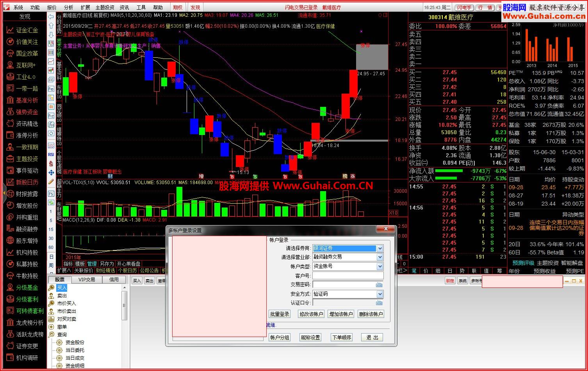588x371 pixels.
Task: Open 证金汇金 in the sidebar
Action: (x=27, y=30)
